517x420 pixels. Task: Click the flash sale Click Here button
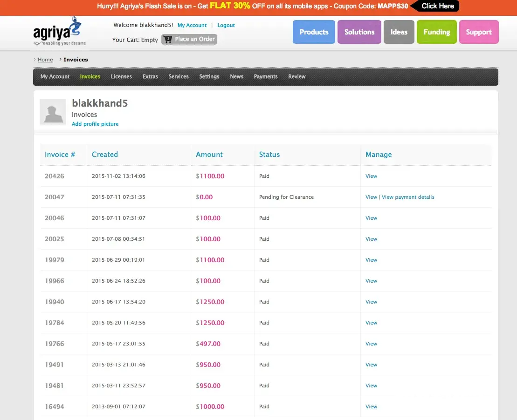(437, 6)
